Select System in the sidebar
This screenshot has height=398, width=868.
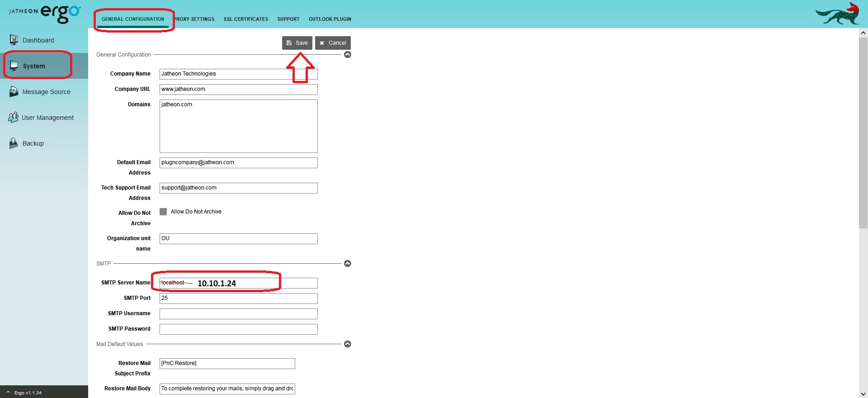click(x=44, y=66)
